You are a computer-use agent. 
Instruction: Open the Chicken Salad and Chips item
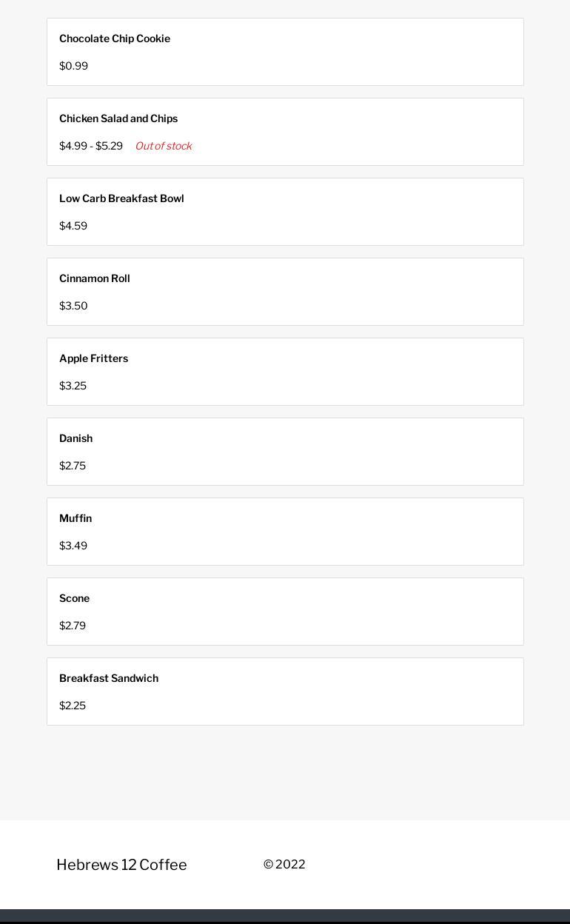118,118
